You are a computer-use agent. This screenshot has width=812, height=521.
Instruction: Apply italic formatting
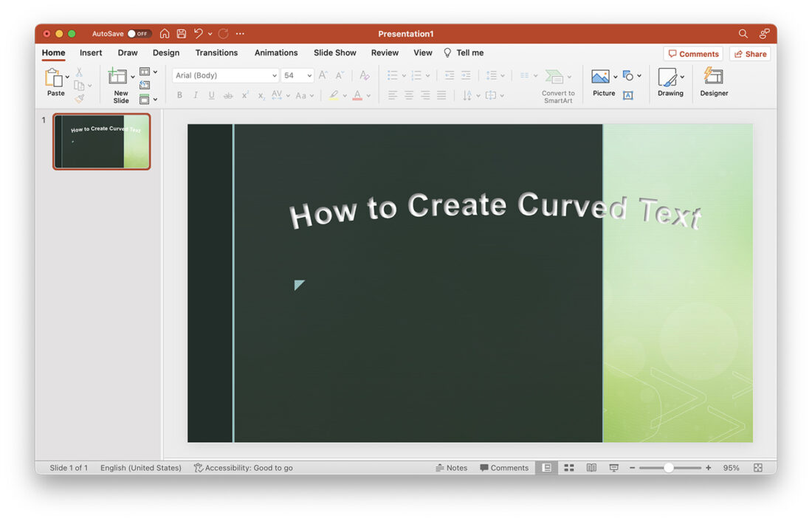[196, 95]
